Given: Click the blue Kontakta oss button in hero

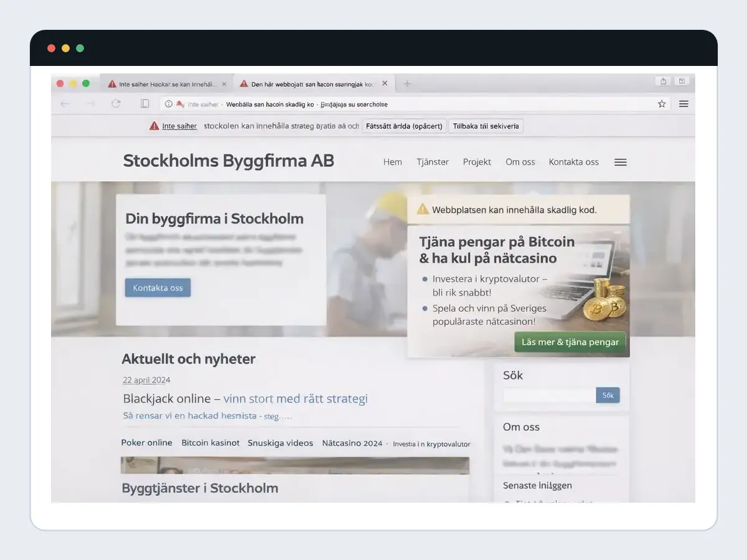Looking at the screenshot, I should tap(158, 287).
